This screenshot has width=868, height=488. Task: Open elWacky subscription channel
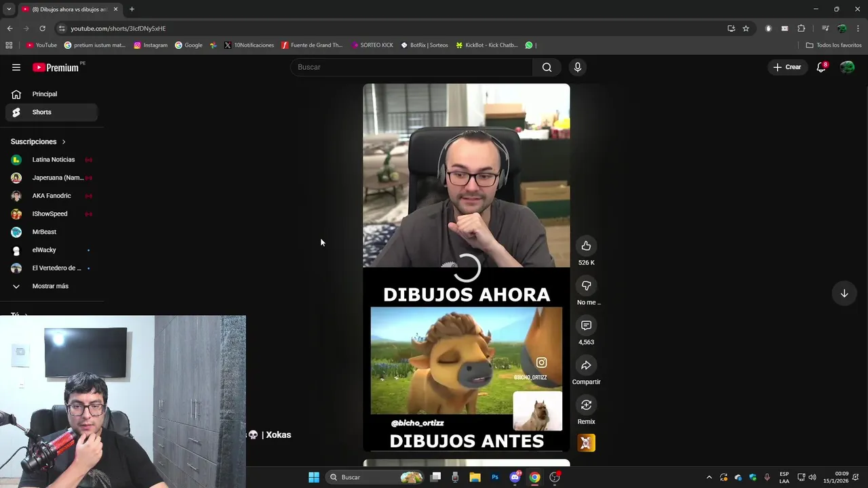[52, 250]
